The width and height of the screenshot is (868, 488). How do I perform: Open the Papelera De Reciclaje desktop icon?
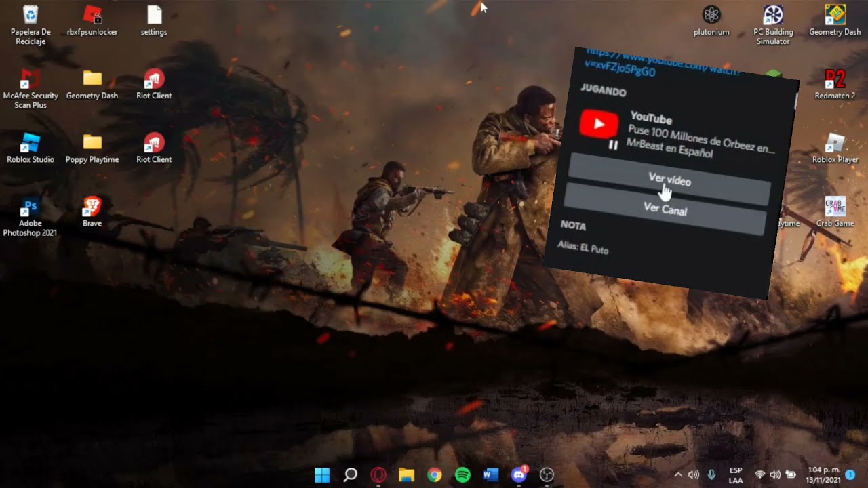pyautogui.click(x=31, y=24)
